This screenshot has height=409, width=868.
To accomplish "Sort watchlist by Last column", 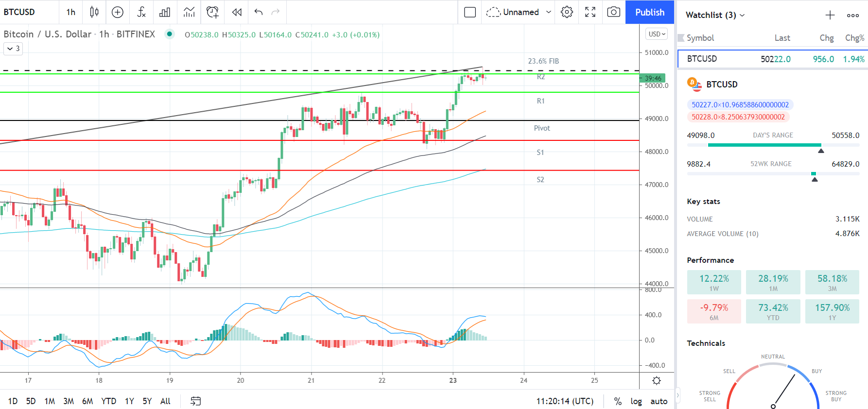I will pyautogui.click(x=782, y=38).
